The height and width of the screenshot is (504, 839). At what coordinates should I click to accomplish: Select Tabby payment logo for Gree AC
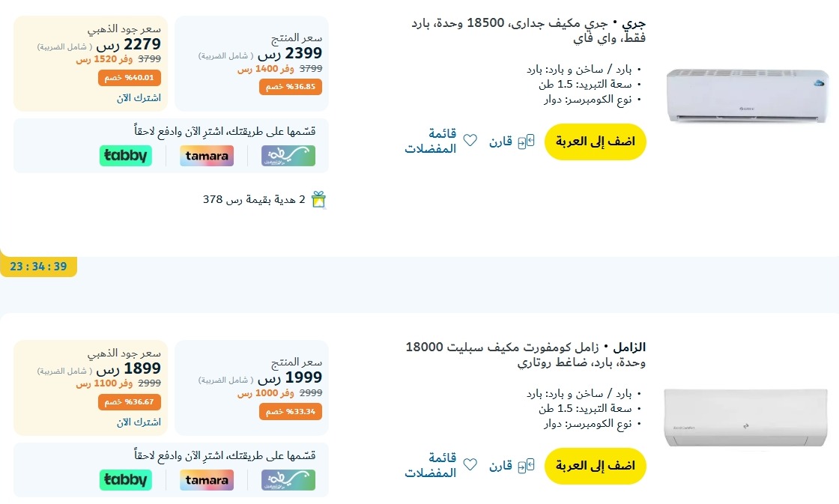[126, 156]
